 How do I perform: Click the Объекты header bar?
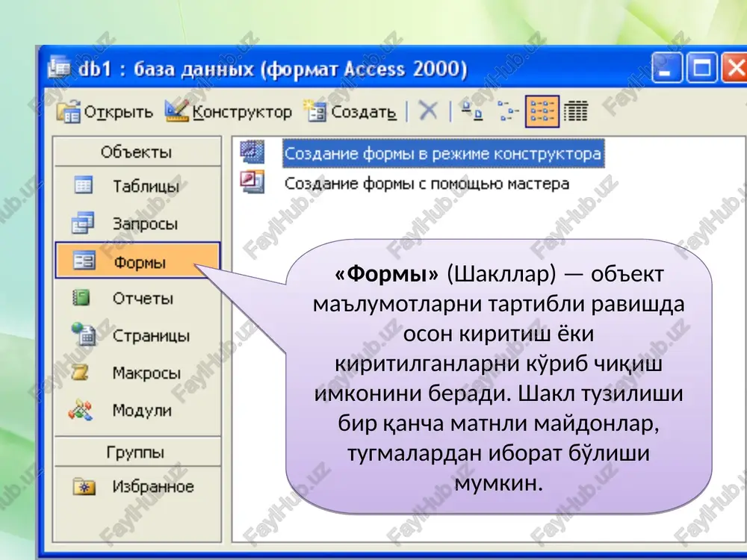click(137, 152)
